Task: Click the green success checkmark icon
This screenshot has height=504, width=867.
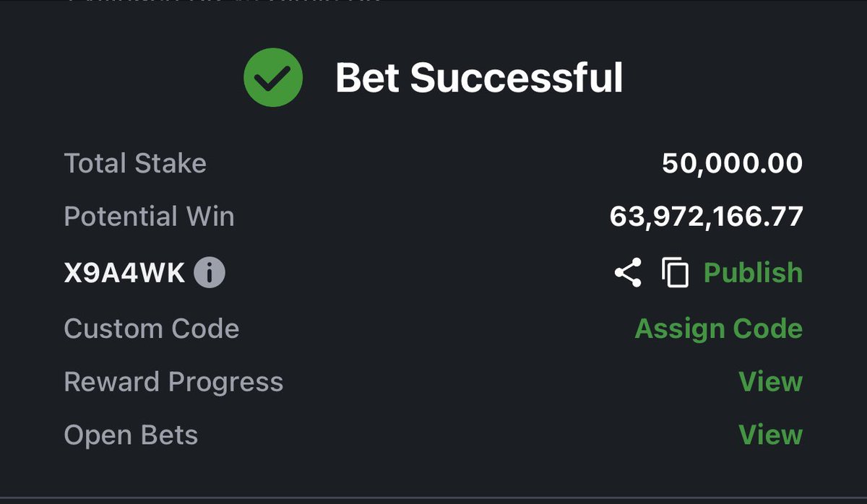Action: tap(273, 77)
